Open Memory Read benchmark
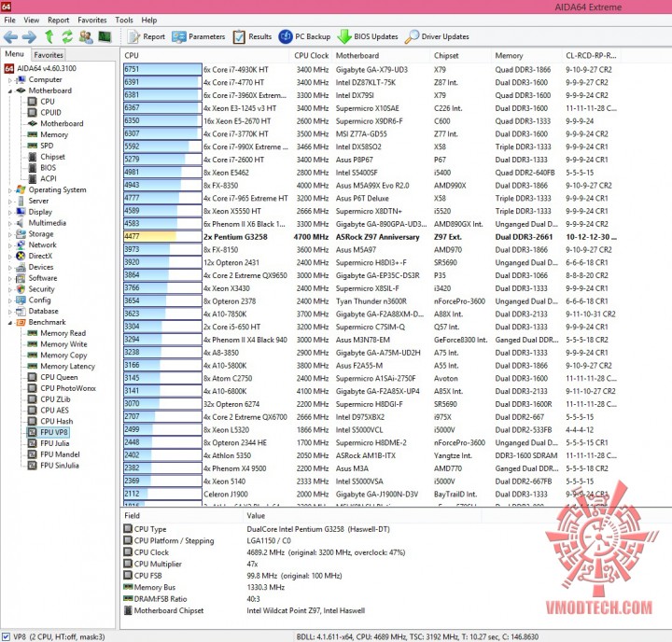Viewport: 672px width, 642px height. (57, 333)
